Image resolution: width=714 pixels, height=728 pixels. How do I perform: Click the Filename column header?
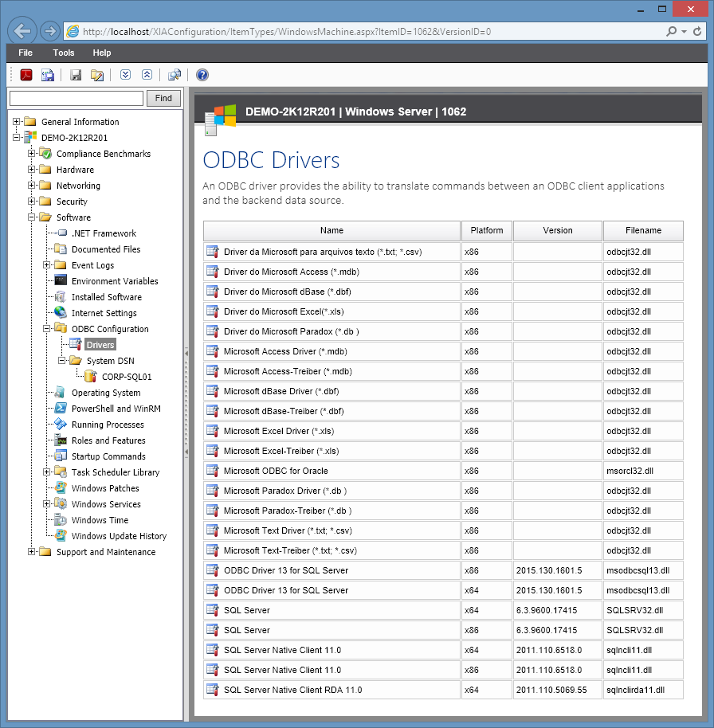tap(643, 230)
